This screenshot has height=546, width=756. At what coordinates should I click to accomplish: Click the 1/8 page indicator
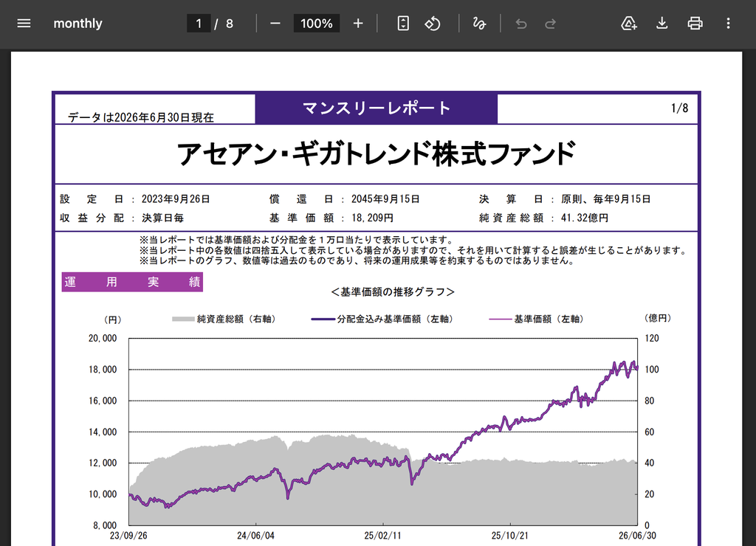tap(679, 108)
